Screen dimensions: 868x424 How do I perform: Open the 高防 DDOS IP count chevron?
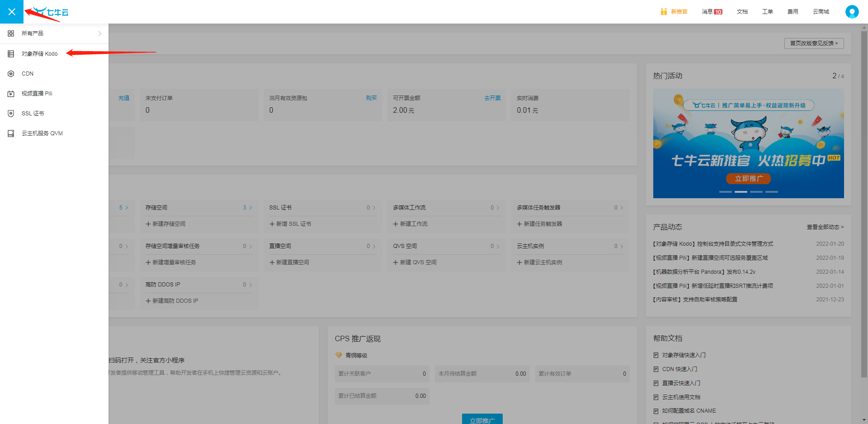pos(250,285)
